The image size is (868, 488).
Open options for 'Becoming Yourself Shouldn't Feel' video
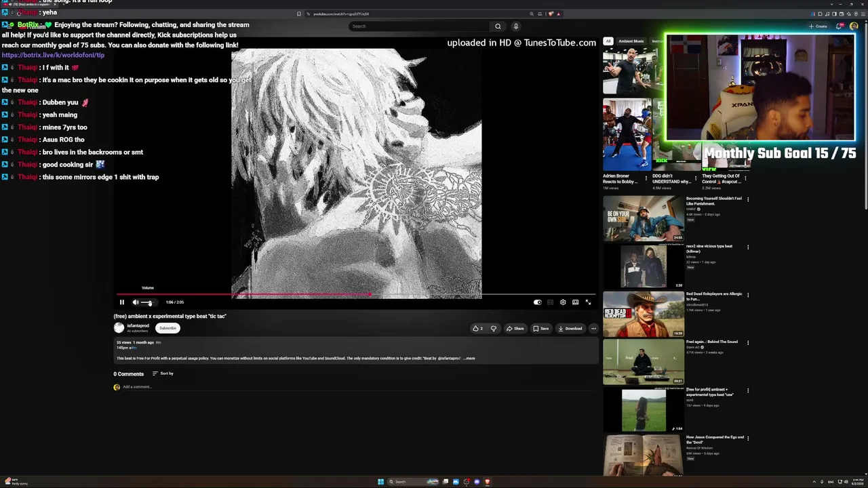748,199
